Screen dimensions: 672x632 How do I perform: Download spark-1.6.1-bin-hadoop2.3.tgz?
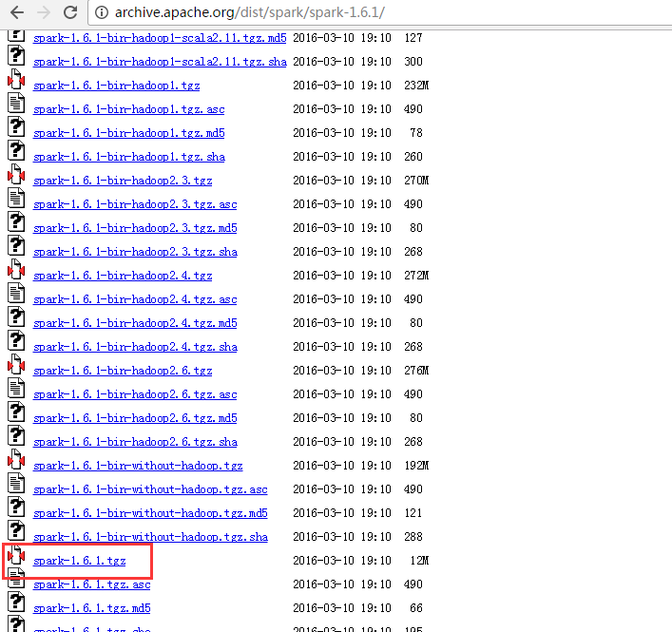pyautogui.click(x=123, y=181)
